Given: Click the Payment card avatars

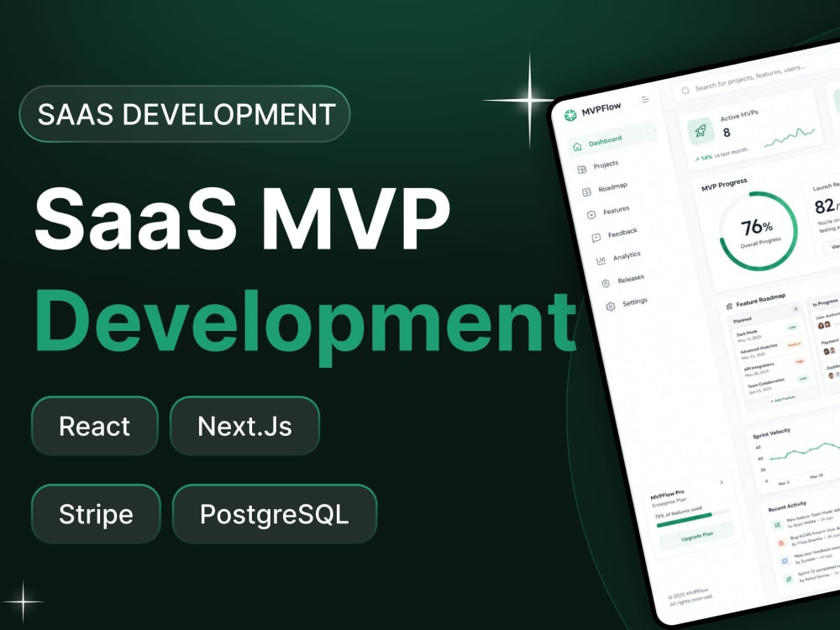Looking at the screenshot, I should 829,351.
